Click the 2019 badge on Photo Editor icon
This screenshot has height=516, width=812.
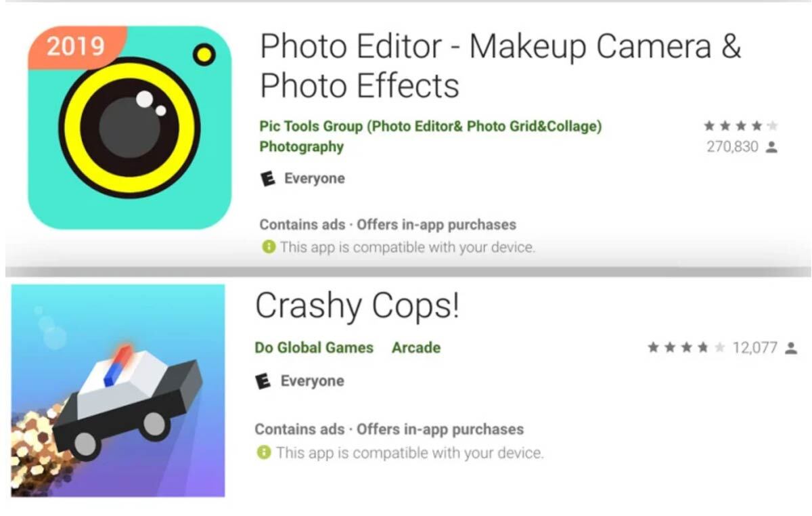coord(76,47)
